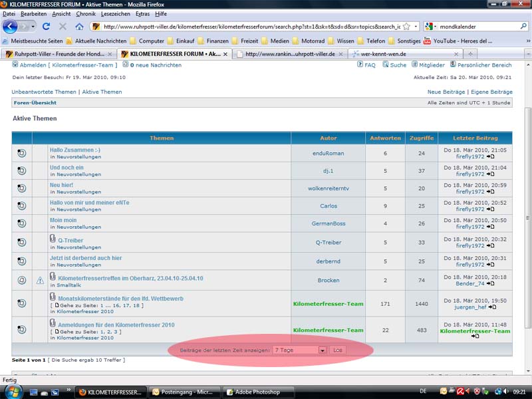Click the stop loading X icon
The width and height of the screenshot is (532, 399).
(63, 27)
